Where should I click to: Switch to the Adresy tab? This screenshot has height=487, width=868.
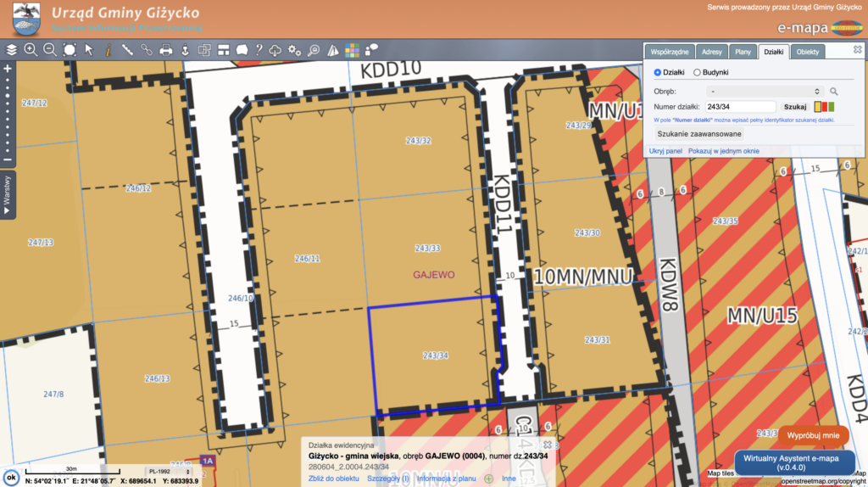point(711,52)
